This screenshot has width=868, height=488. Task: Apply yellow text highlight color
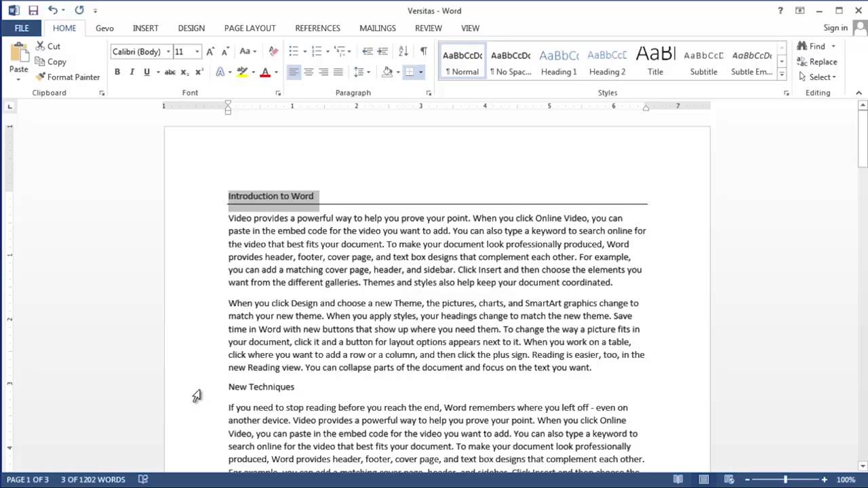241,72
